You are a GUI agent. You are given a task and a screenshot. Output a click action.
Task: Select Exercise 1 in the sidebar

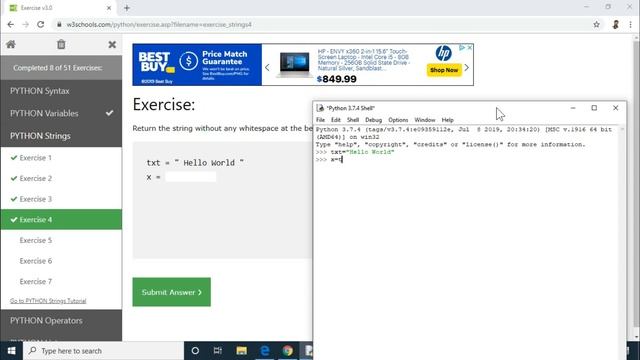(x=61, y=158)
